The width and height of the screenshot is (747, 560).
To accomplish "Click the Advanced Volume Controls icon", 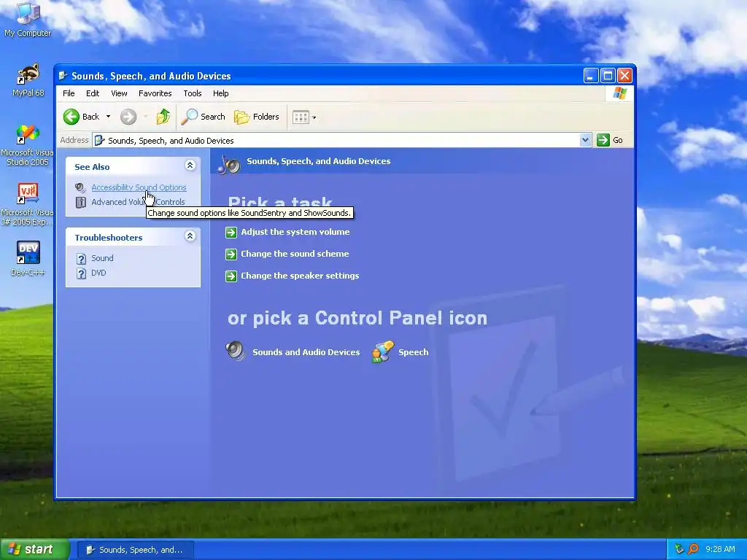I will 80,203.
